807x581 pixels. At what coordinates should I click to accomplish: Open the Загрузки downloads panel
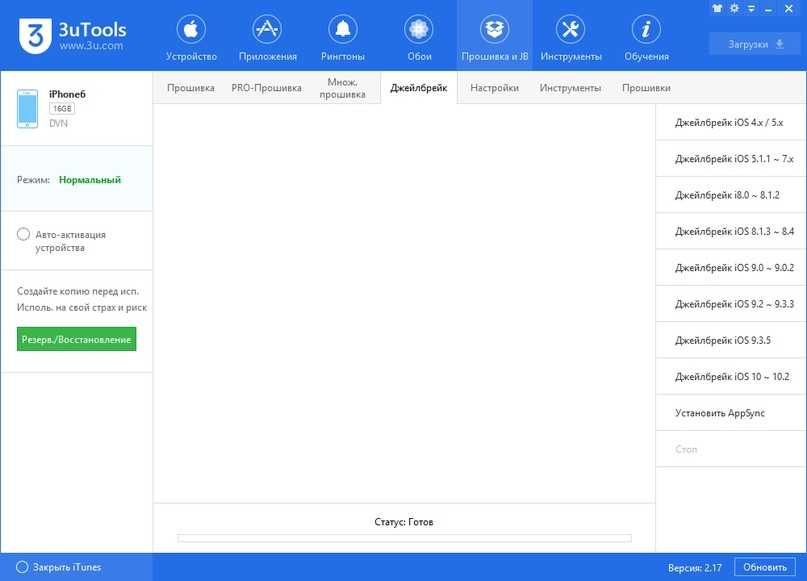(753, 44)
